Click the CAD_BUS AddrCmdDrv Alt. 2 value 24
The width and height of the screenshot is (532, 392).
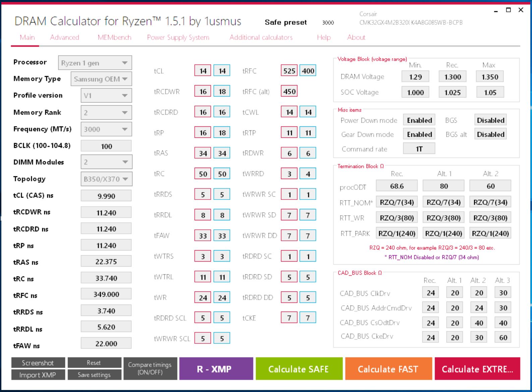point(479,308)
